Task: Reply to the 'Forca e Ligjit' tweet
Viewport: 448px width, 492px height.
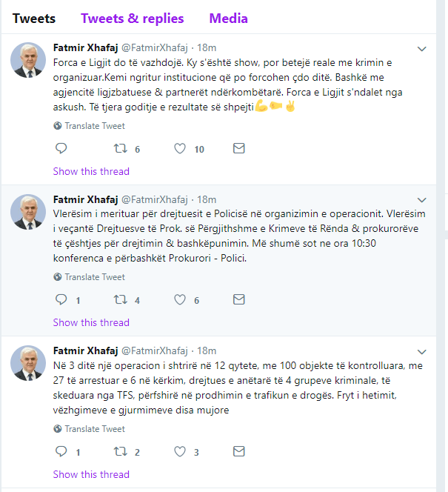Action: (61, 149)
